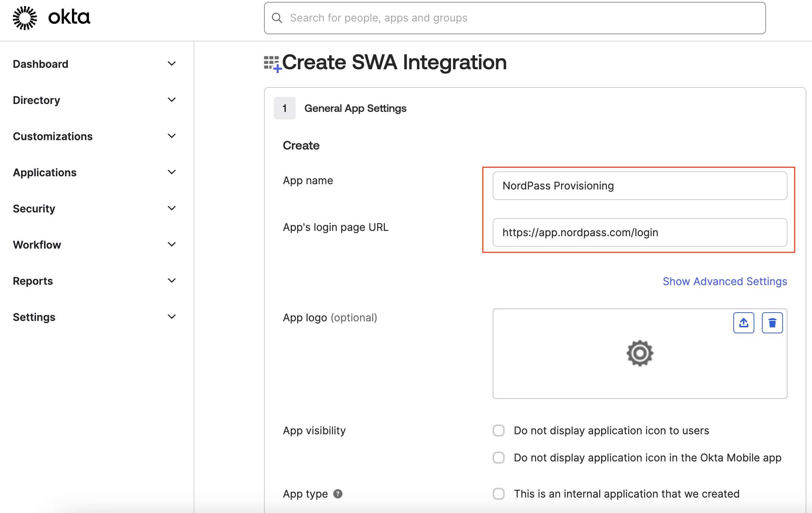The height and width of the screenshot is (513, 812).
Task: Open the Applications menu item
Action: (45, 173)
